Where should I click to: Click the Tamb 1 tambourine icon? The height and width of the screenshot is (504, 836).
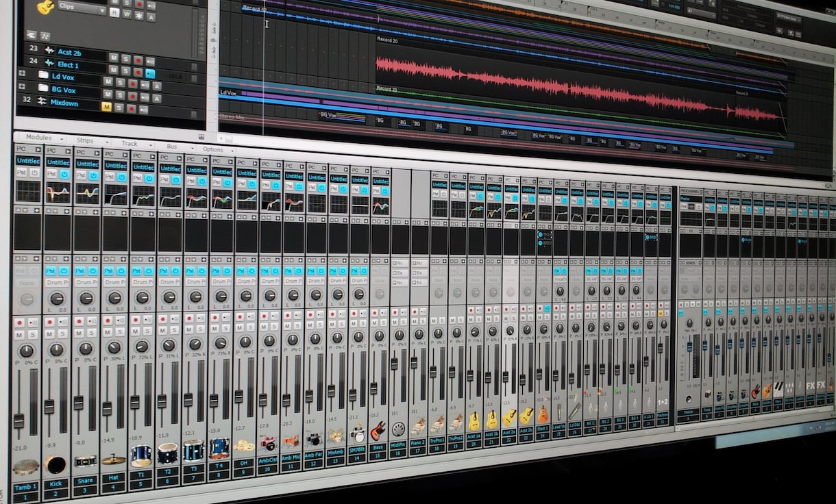pyautogui.click(x=26, y=467)
